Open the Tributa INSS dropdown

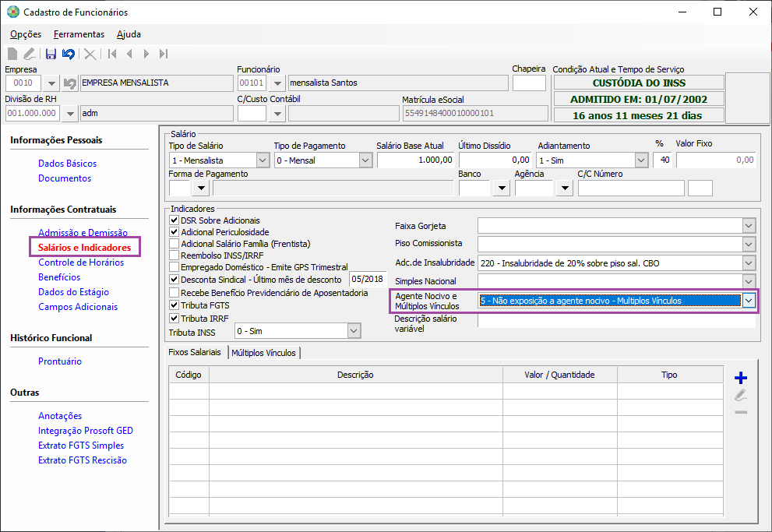[354, 331]
